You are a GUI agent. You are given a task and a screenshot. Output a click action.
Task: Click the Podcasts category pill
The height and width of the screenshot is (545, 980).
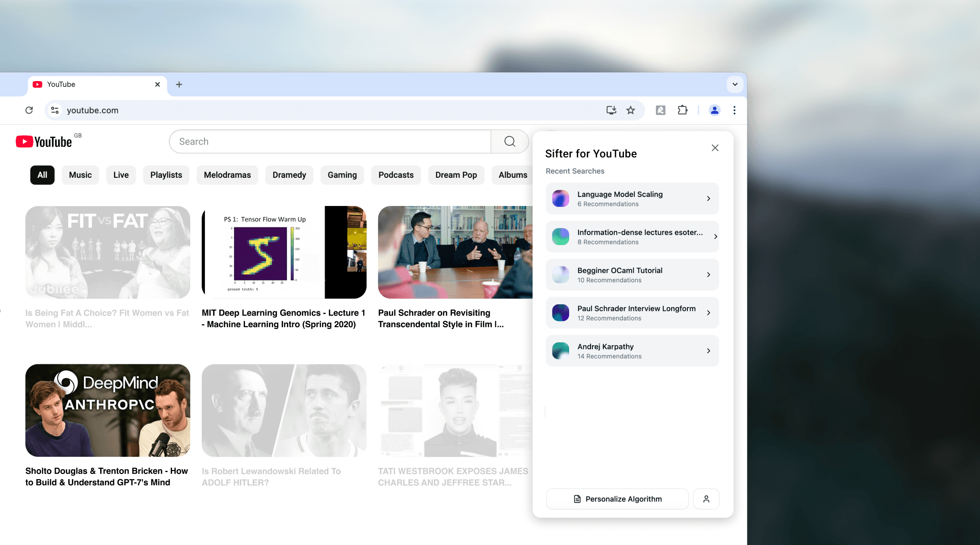click(x=397, y=175)
